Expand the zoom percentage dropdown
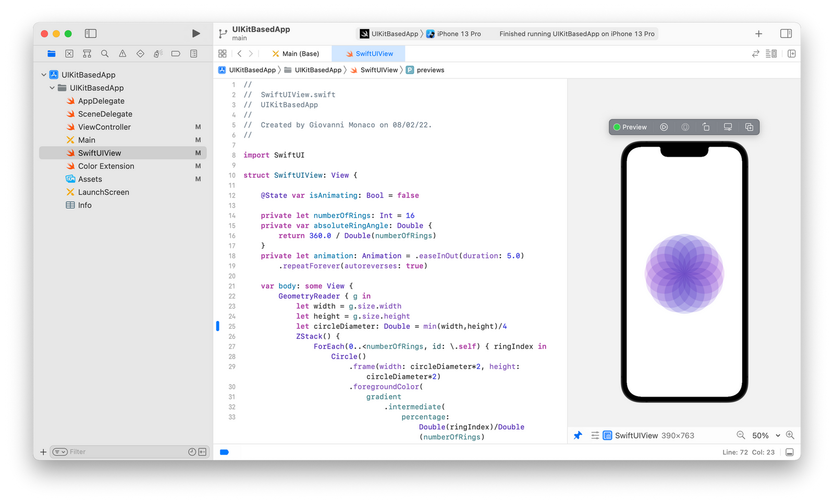The height and width of the screenshot is (504, 834). [x=778, y=435]
